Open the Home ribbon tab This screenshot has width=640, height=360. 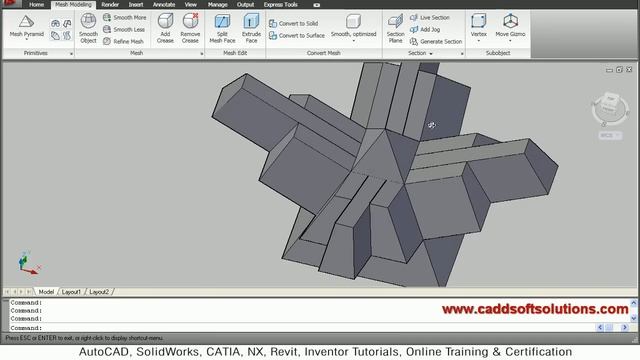pyautogui.click(x=36, y=4)
